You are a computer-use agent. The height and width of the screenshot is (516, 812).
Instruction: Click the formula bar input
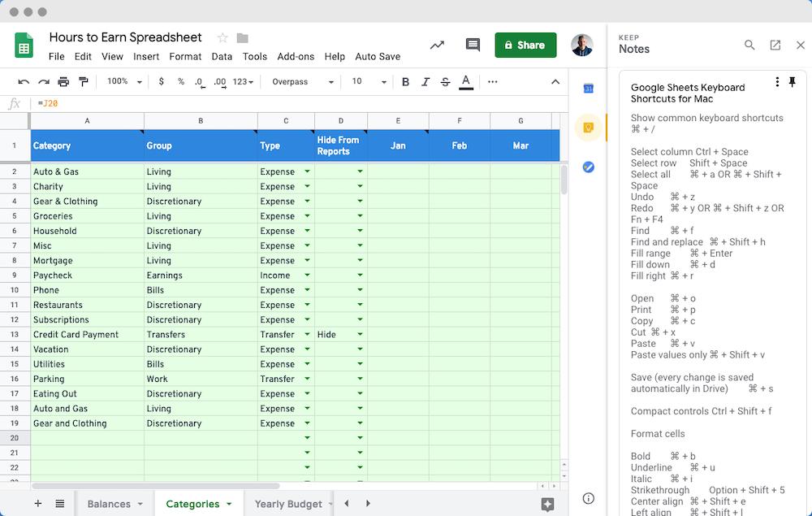click(300, 104)
